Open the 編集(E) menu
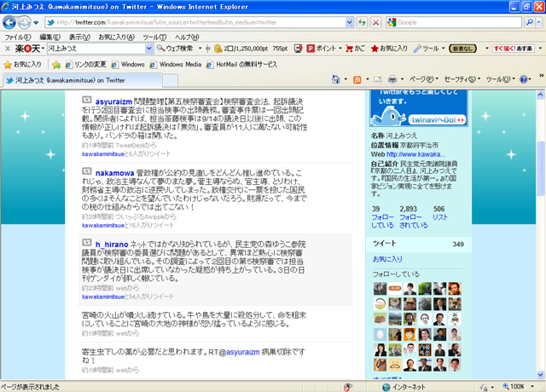Viewport: 546px width, 392px height. 49,37
